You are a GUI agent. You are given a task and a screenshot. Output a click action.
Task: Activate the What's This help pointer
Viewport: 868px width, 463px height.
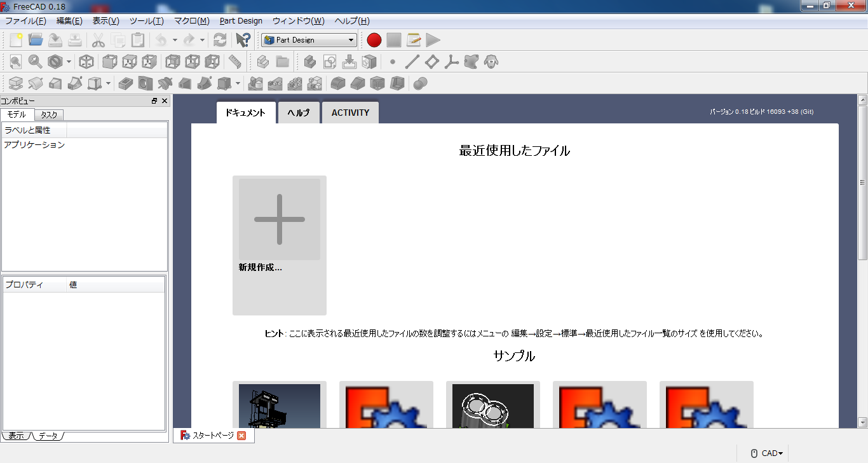click(x=243, y=40)
